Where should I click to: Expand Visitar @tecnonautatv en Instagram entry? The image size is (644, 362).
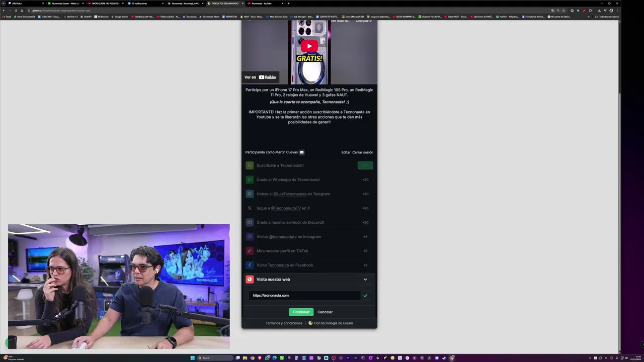[x=309, y=237]
